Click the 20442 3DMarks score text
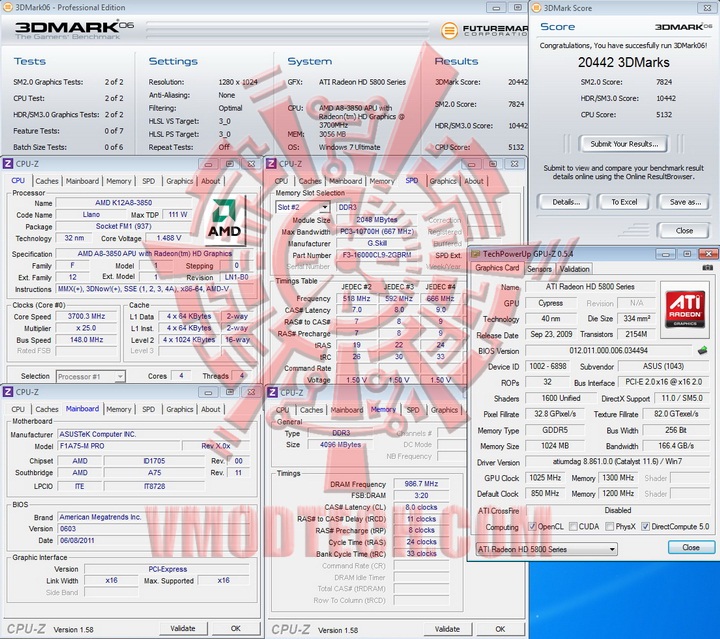 coord(624,62)
